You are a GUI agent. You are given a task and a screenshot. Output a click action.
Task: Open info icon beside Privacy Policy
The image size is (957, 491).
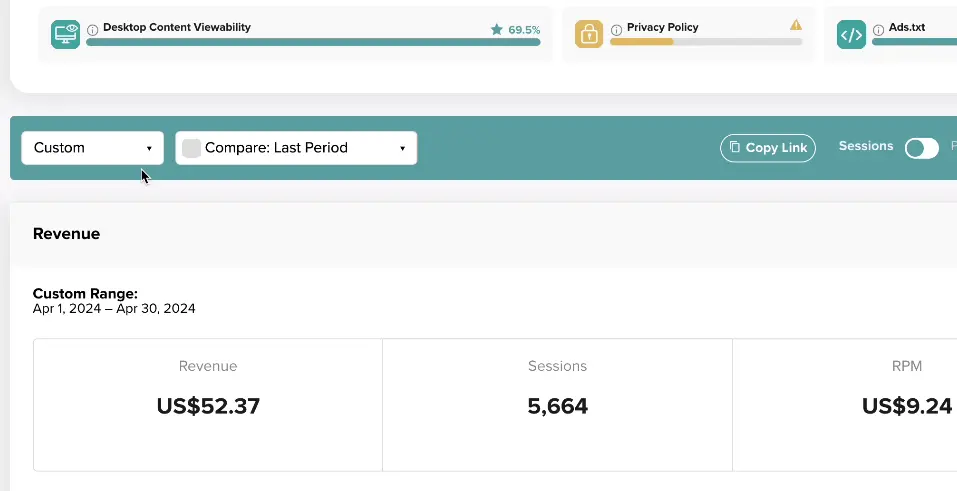616,30
